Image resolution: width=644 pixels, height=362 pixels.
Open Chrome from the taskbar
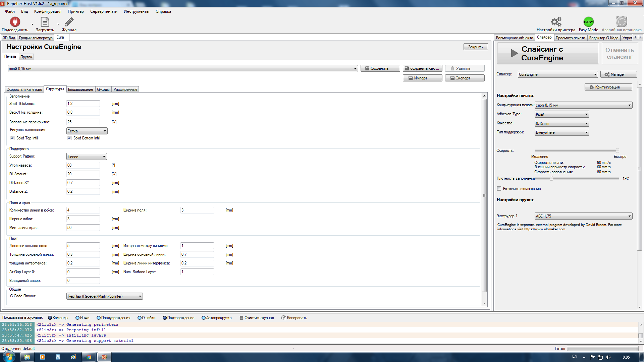pos(89,357)
